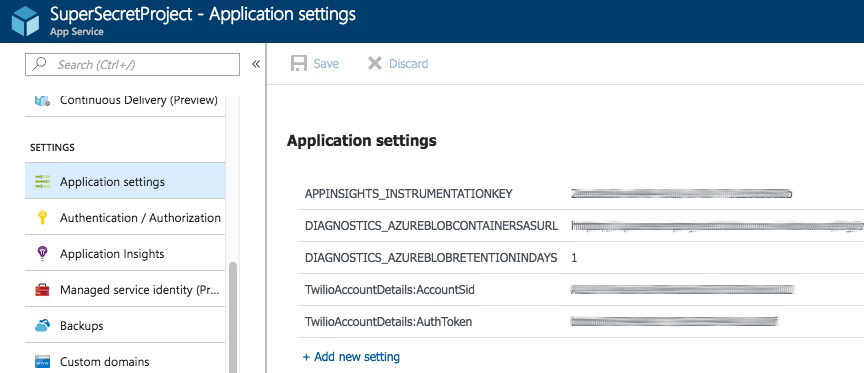Select Application settings in sidebar
Image resolution: width=864 pixels, height=373 pixels.
click(125, 181)
